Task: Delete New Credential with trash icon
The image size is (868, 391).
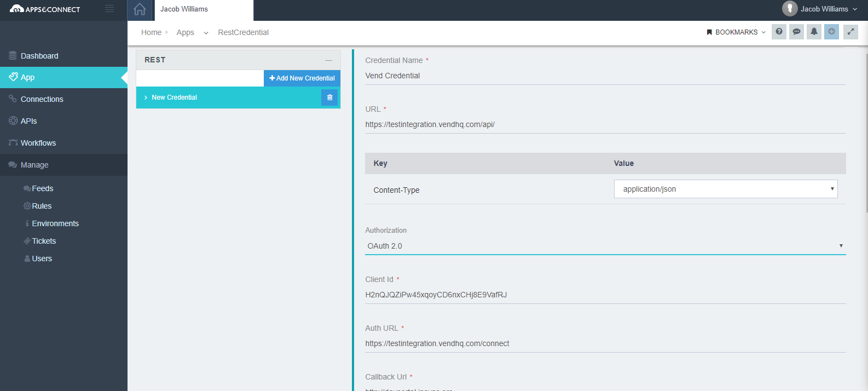Action: tap(329, 97)
